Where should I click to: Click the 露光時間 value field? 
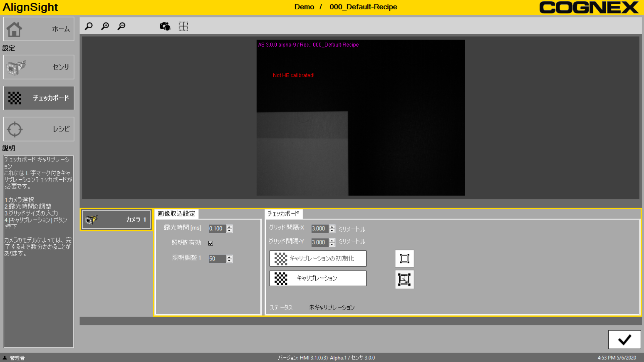click(x=217, y=229)
